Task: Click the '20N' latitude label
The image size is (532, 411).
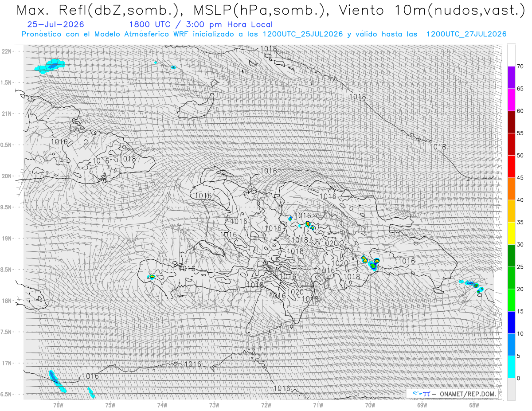Action: pyautogui.click(x=6, y=176)
